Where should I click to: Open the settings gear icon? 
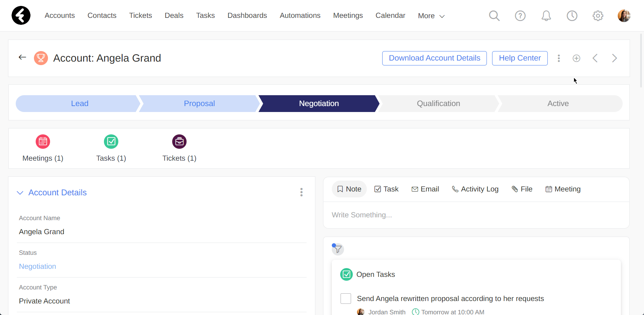click(598, 16)
